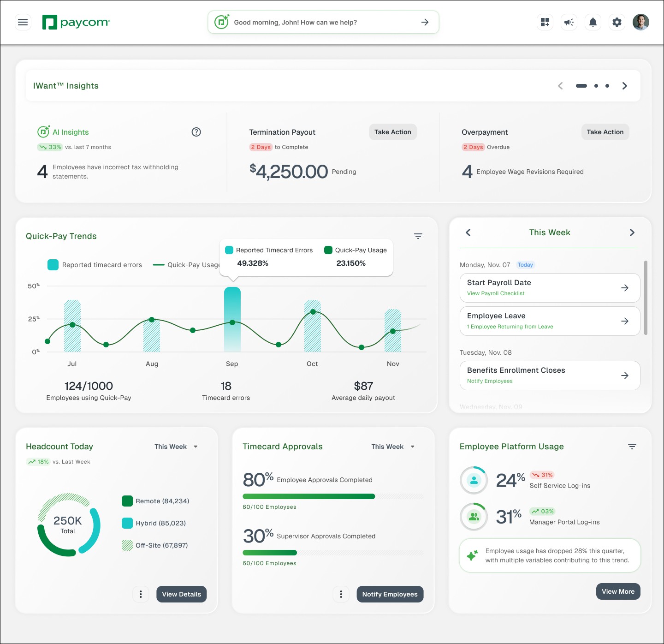Click the Supervisor Approvals progress bar
Viewport: 664px width, 644px height.
[x=333, y=553]
